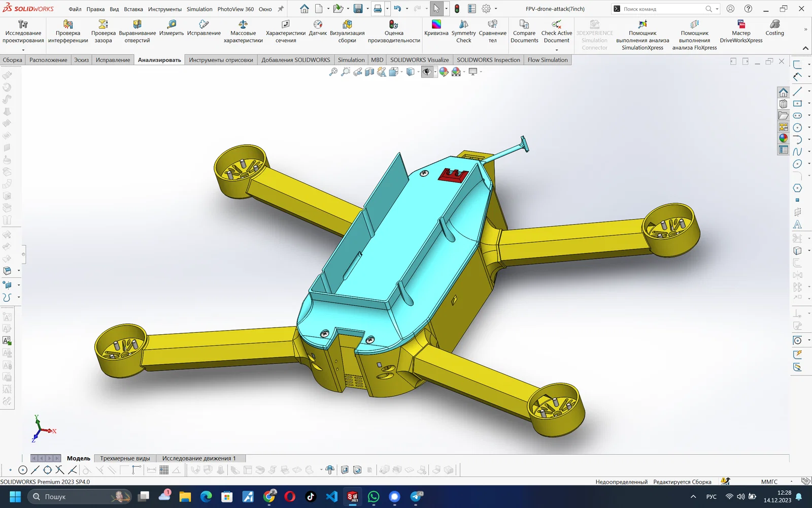Open the Curvature (Кривизна) analysis tool
812x508 pixels.
[436, 28]
